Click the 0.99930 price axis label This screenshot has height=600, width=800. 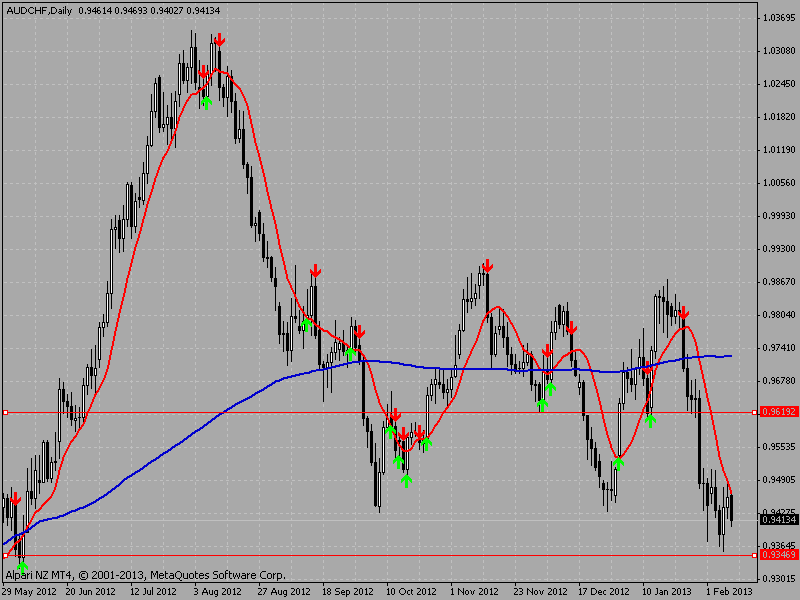[x=779, y=216]
